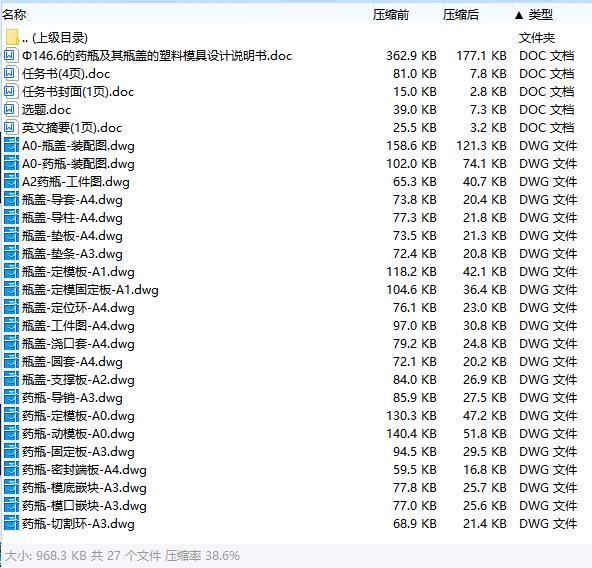Click DWG icon of 瓶盖-浇口套-A4.dwg
Viewport: 592px width, 568px height.
[11, 344]
